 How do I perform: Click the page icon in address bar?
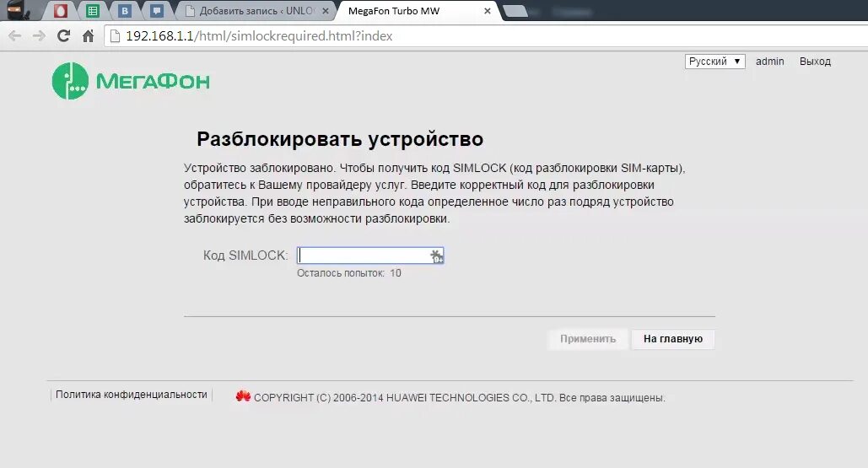tap(115, 36)
